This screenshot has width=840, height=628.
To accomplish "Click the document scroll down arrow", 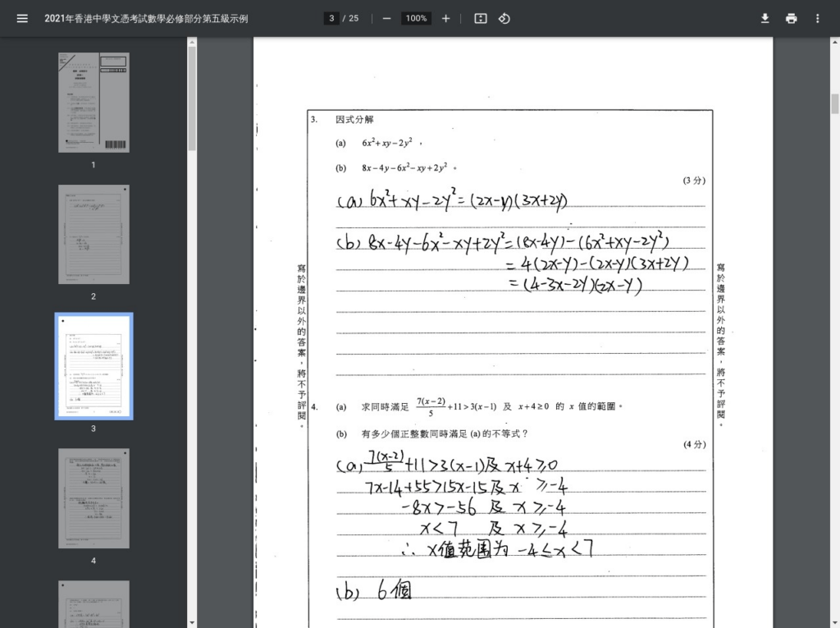I will 834,623.
